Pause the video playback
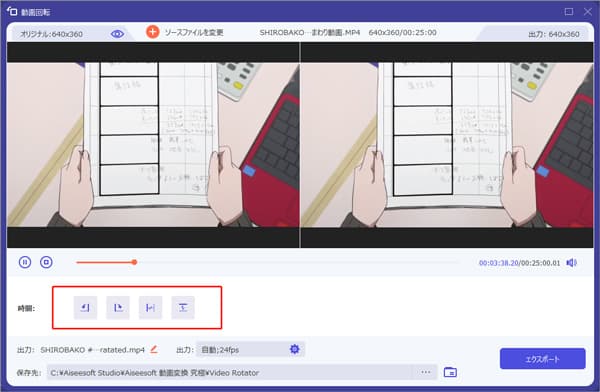The height and width of the screenshot is (392, 600). (x=25, y=262)
